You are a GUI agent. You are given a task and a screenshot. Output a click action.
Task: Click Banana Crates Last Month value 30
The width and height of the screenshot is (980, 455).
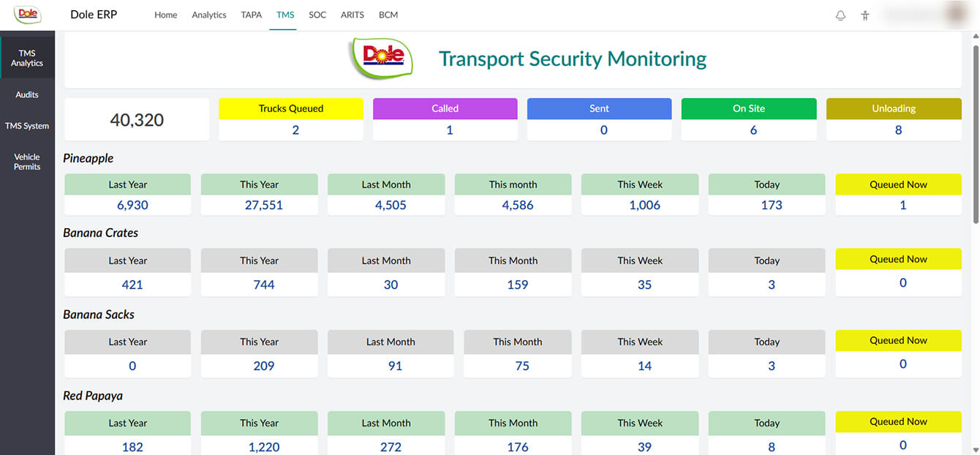[391, 285]
